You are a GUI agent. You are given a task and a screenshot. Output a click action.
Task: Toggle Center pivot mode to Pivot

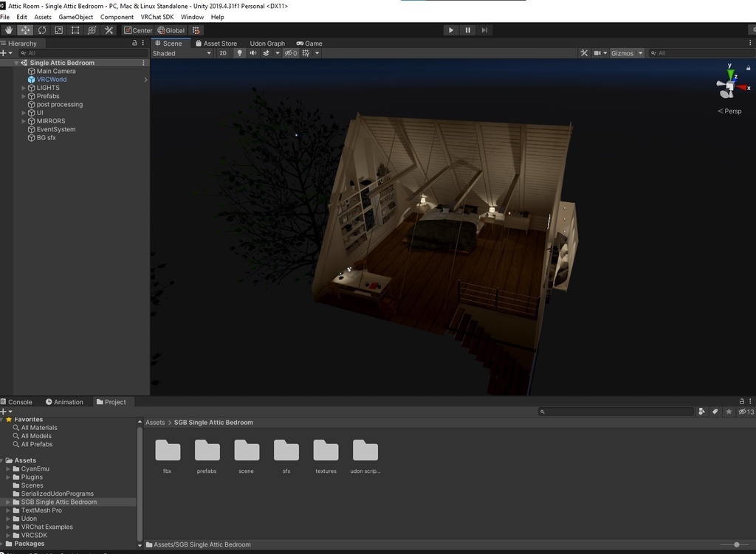137,30
